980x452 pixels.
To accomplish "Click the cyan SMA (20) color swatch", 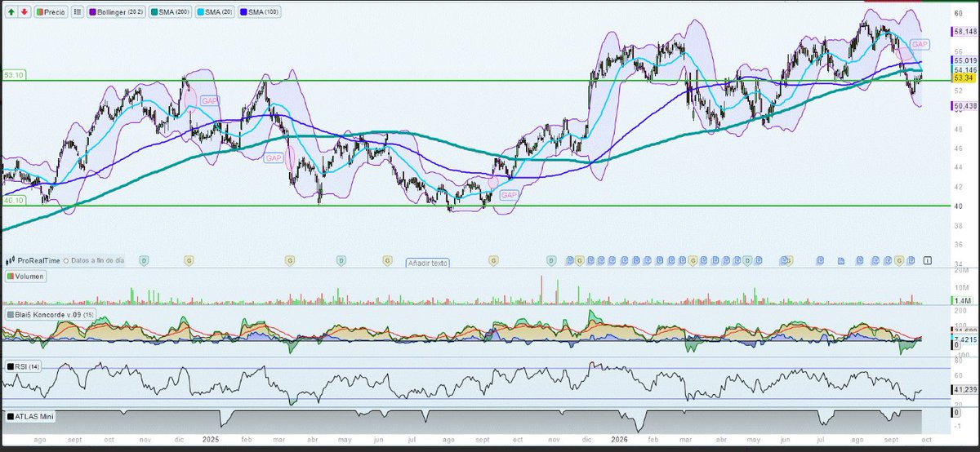I will point(199,12).
